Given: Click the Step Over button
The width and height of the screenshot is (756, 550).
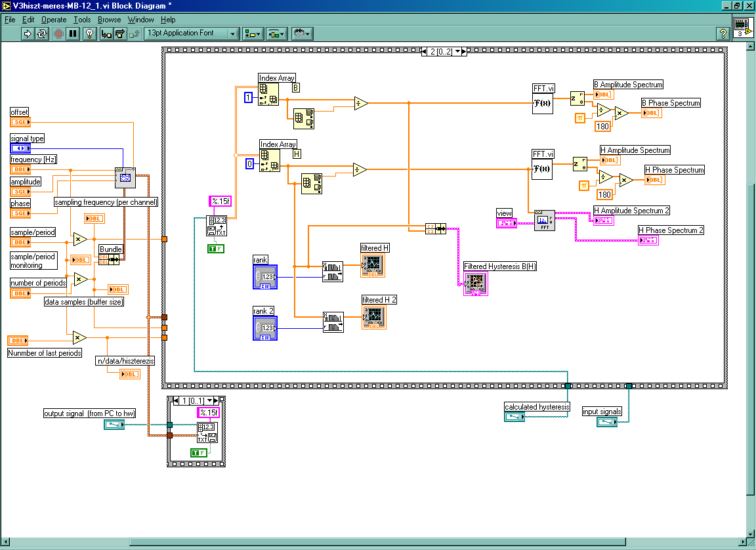Looking at the screenshot, I should pyautogui.click(x=121, y=33).
